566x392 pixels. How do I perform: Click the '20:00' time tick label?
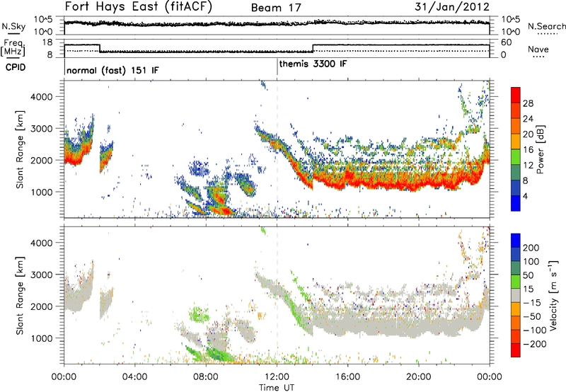(418, 377)
